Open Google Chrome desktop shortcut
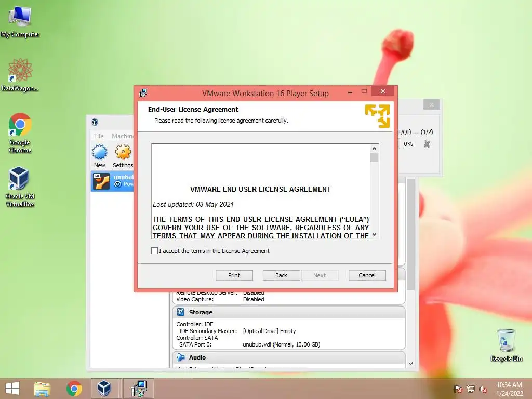This screenshot has width=532, height=399. 20,133
